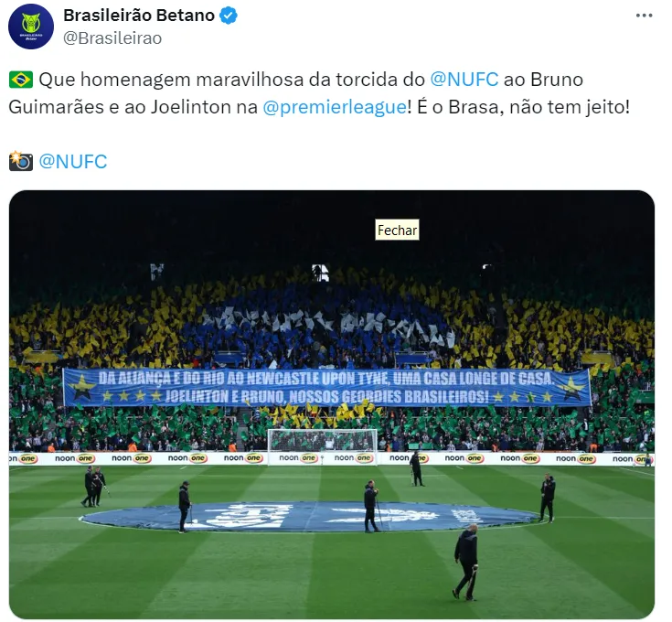Open the three-dot more options menu
The height and width of the screenshot is (622, 672).
click(644, 16)
